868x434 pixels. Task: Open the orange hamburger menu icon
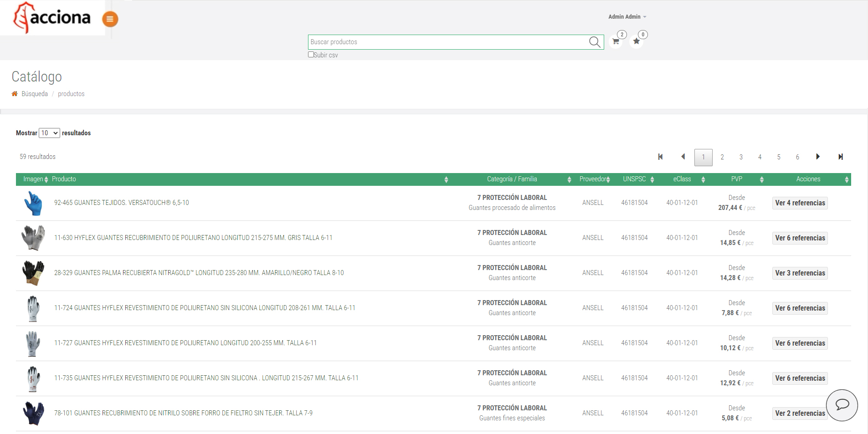click(109, 20)
